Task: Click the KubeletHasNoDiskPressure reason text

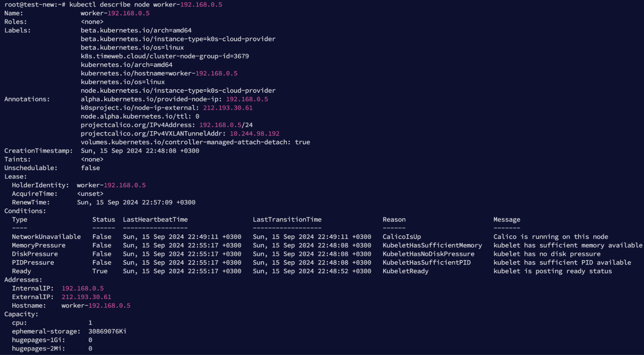Action: [428, 254]
